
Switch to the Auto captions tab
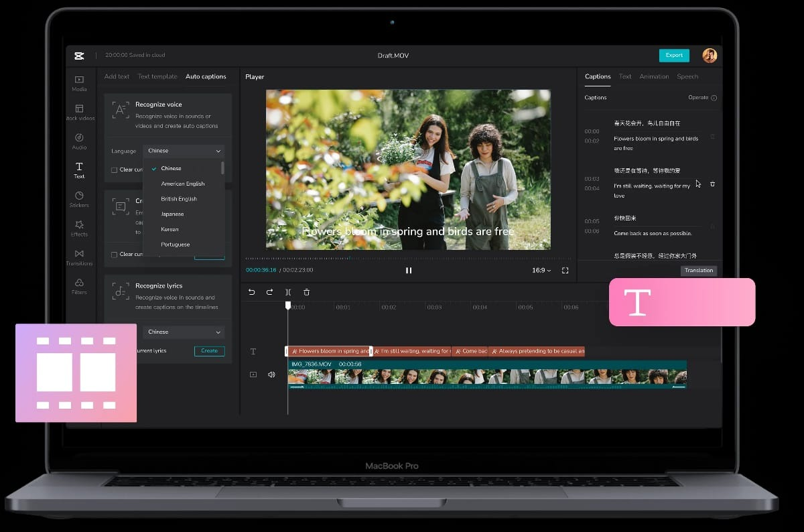click(206, 76)
